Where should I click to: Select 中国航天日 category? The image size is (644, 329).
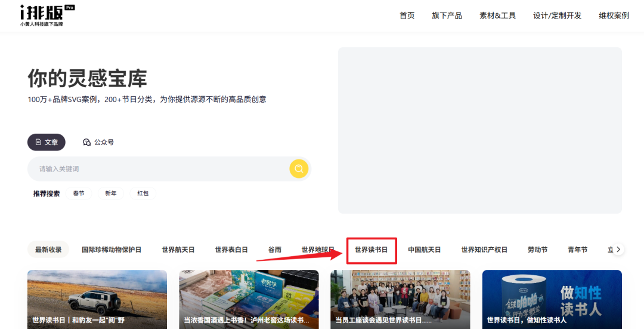[x=425, y=250]
